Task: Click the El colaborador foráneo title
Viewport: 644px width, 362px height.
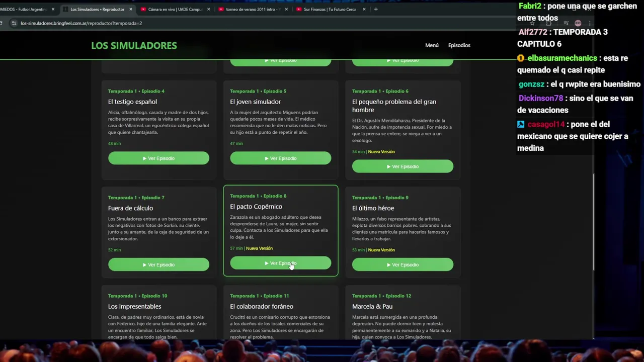Action: click(262, 306)
